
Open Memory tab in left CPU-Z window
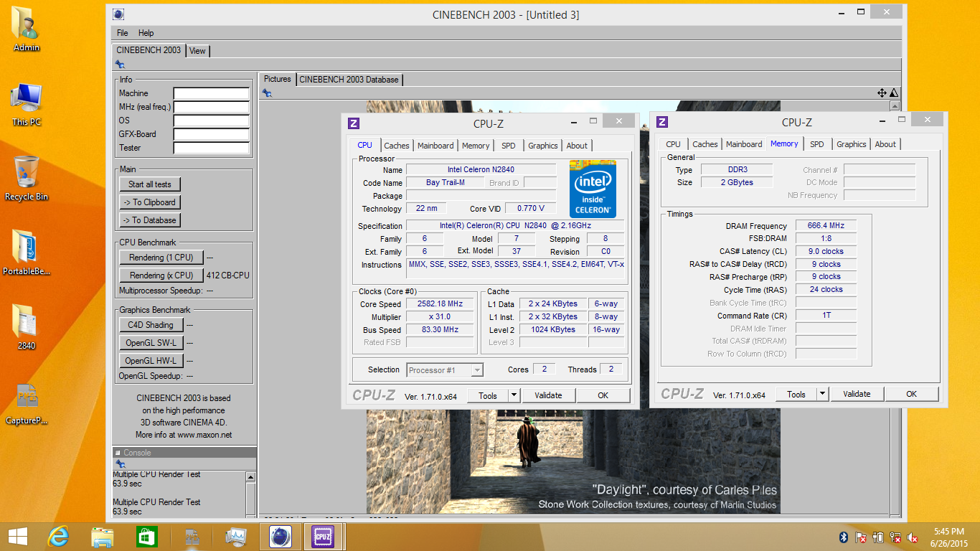(476, 146)
